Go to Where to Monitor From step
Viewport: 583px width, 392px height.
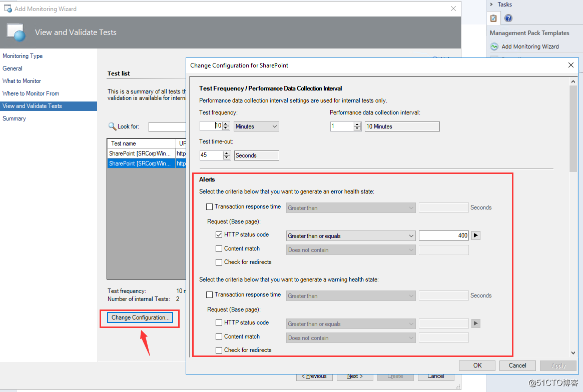31,93
